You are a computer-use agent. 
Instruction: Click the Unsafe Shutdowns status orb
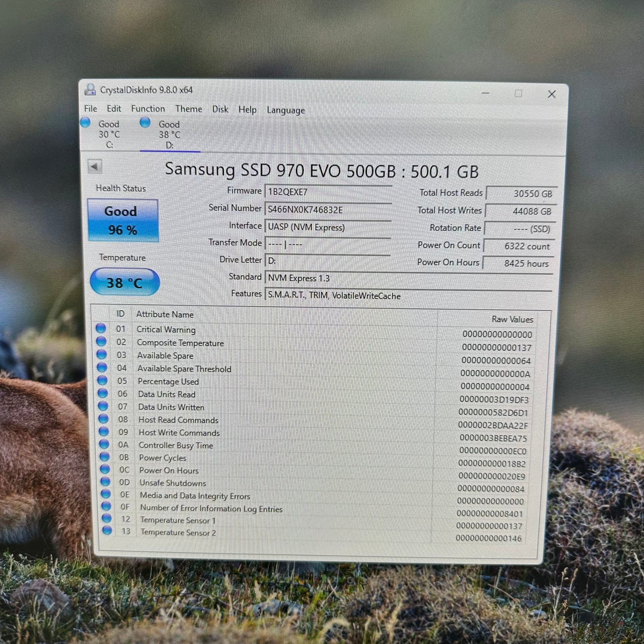point(105,482)
